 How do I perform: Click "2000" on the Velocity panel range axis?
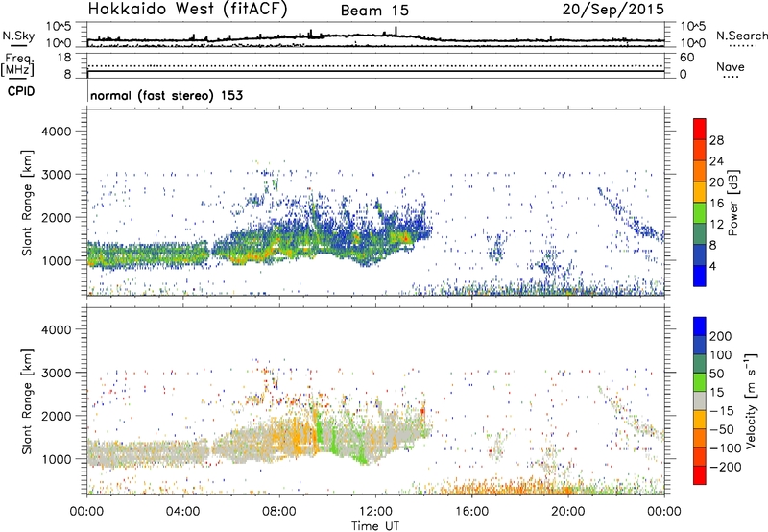click(x=56, y=416)
